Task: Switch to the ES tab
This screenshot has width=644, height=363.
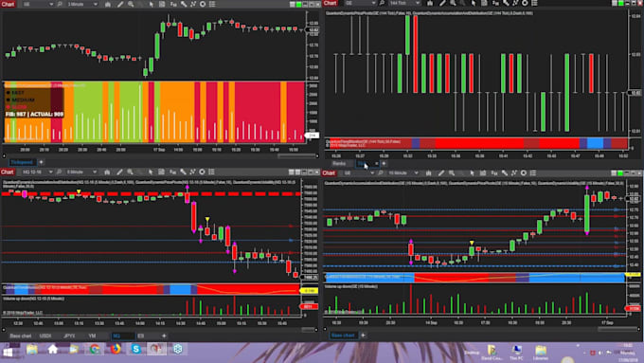Action: coord(141,336)
